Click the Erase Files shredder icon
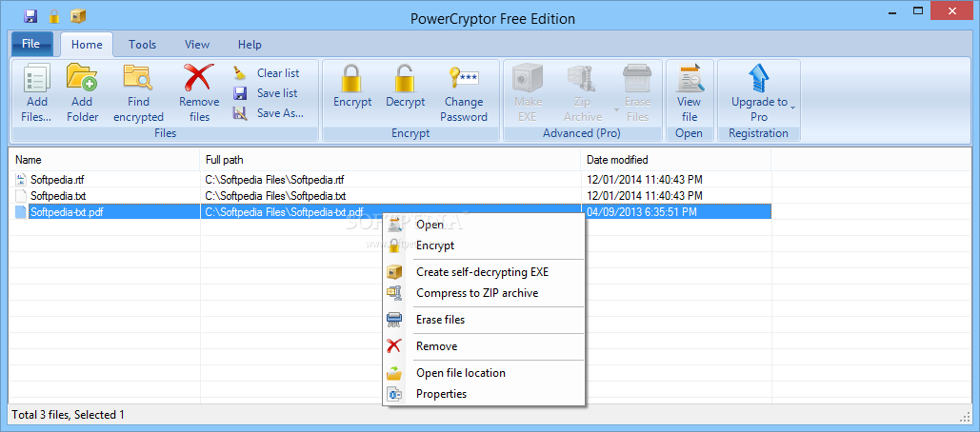The width and height of the screenshot is (980, 432). click(x=637, y=79)
